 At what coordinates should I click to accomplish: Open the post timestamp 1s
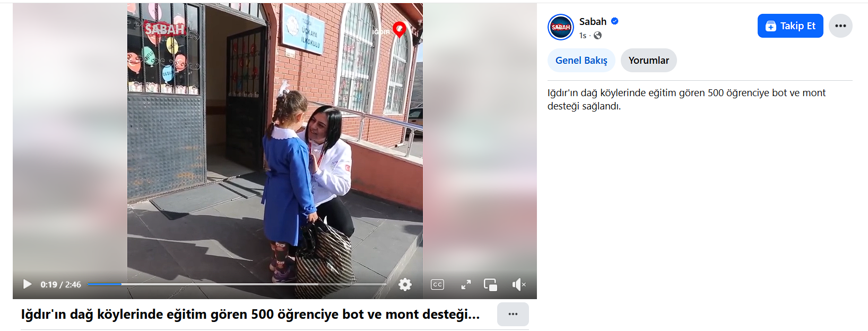pyautogui.click(x=583, y=36)
